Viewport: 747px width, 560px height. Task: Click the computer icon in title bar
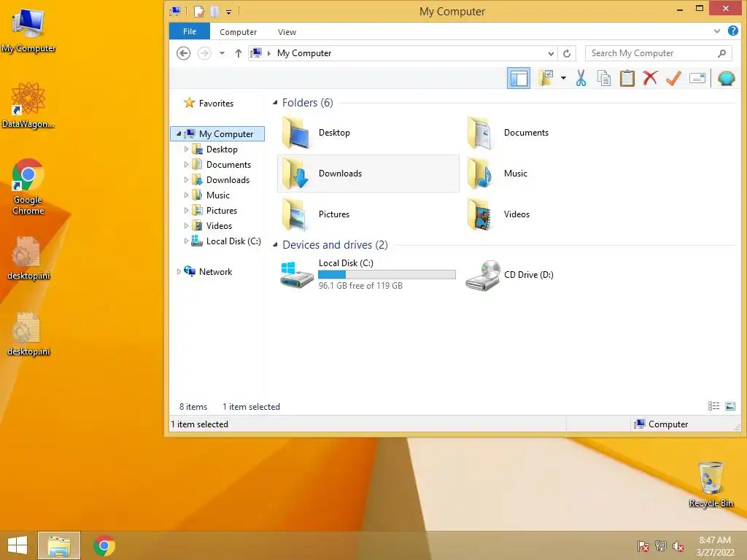[x=175, y=10]
